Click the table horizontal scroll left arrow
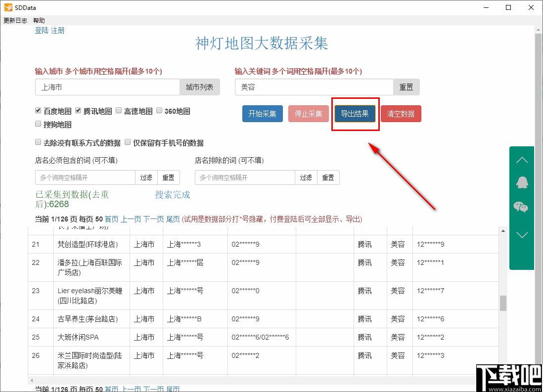 click(32, 380)
